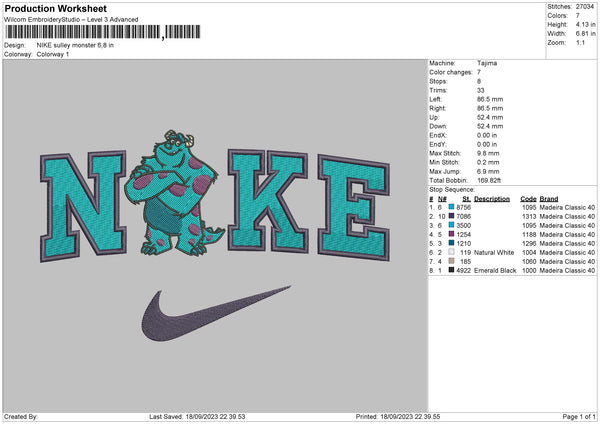The width and height of the screenshot is (600, 424).
Task: Click the "Colors:" label in the header
Action: pyautogui.click(x=557, y=16)
